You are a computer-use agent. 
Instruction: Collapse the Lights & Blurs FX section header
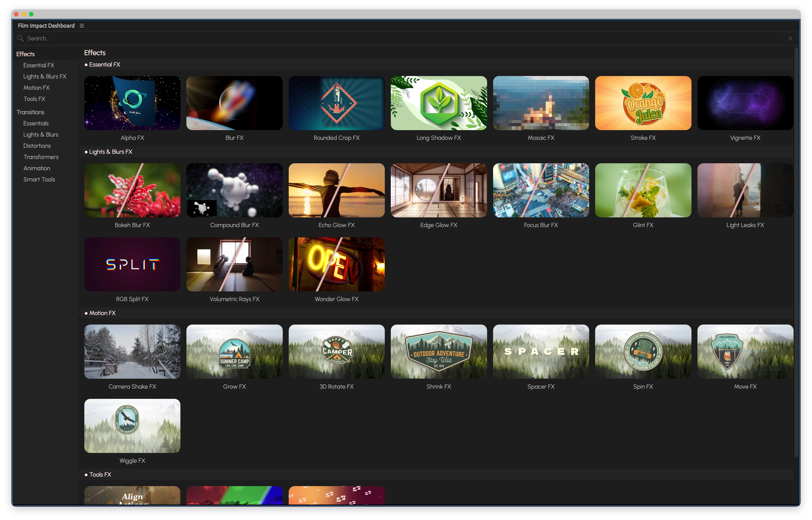pos(111,152)
